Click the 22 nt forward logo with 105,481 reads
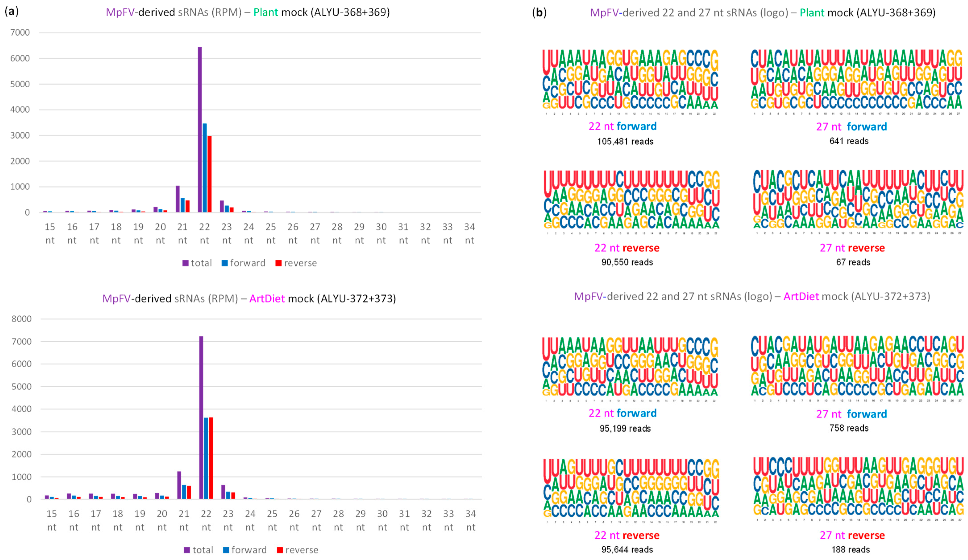968x560 pixels. click(630, 80)
